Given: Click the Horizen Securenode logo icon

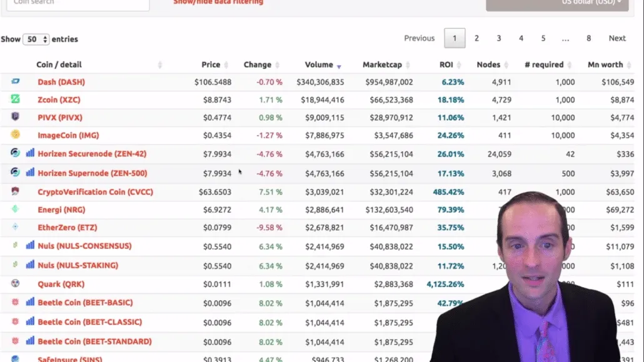Looking at the screenshot, I should 15,153.
